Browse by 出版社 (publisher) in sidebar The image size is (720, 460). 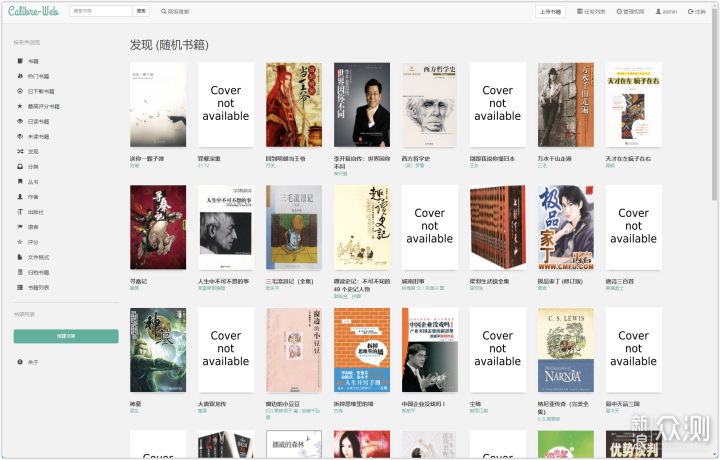tap(35, 211)
